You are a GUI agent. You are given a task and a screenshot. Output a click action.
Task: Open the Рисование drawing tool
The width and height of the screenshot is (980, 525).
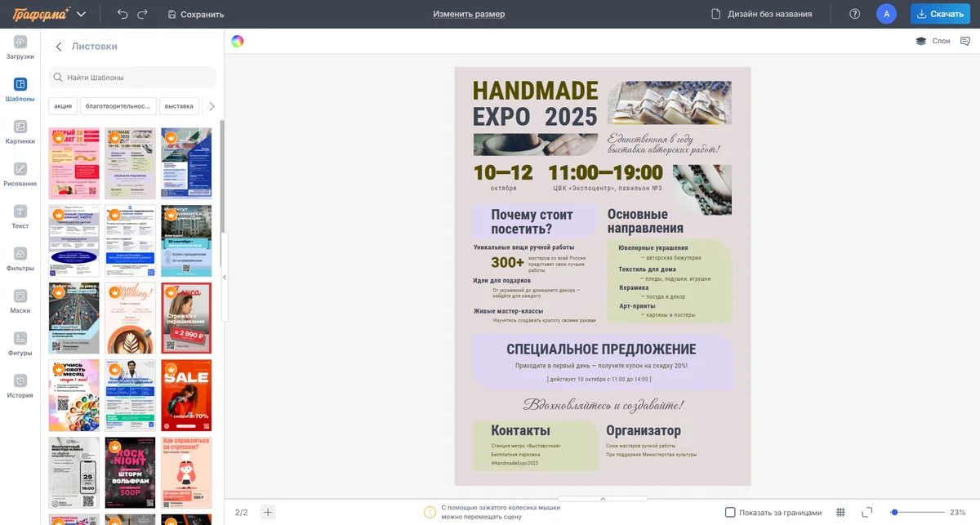(20, 170)
